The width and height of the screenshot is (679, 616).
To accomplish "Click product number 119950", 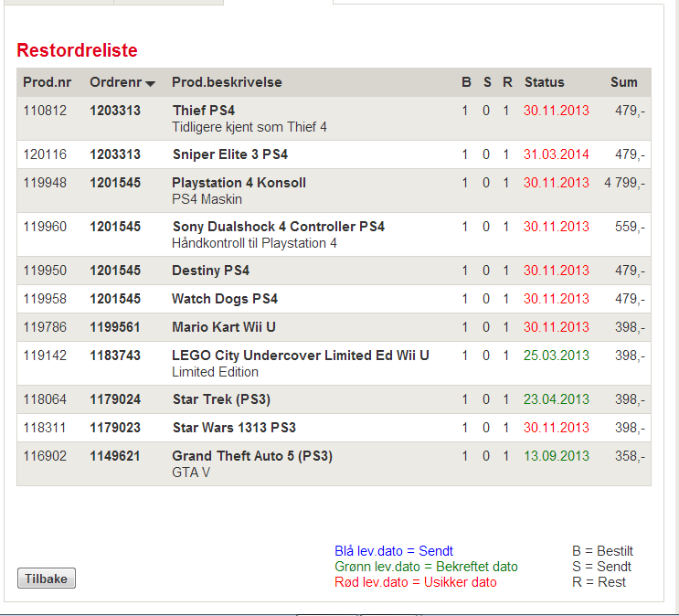I will click(x=45, y=271).
